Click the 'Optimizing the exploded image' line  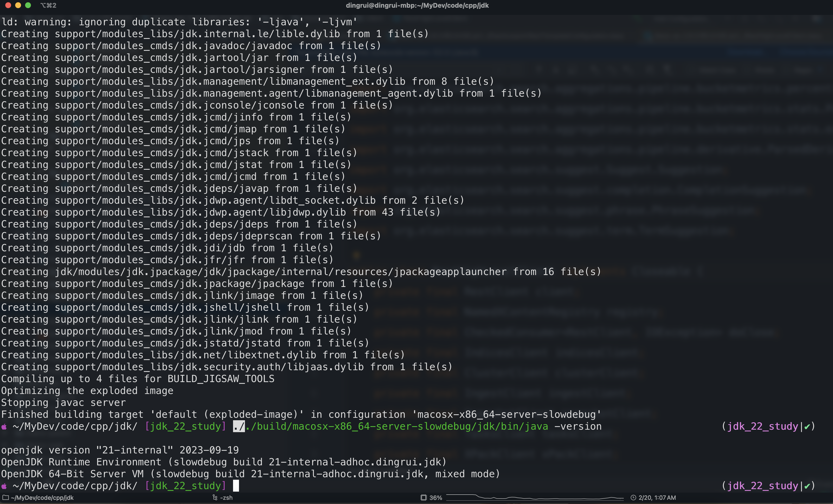pos(87,391)
